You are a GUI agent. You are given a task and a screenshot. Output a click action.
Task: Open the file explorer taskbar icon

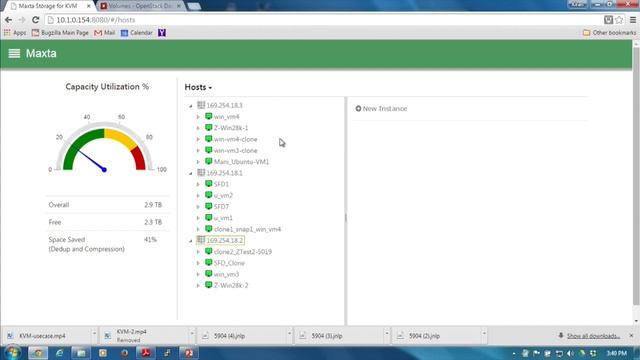[x=81, y=353]
